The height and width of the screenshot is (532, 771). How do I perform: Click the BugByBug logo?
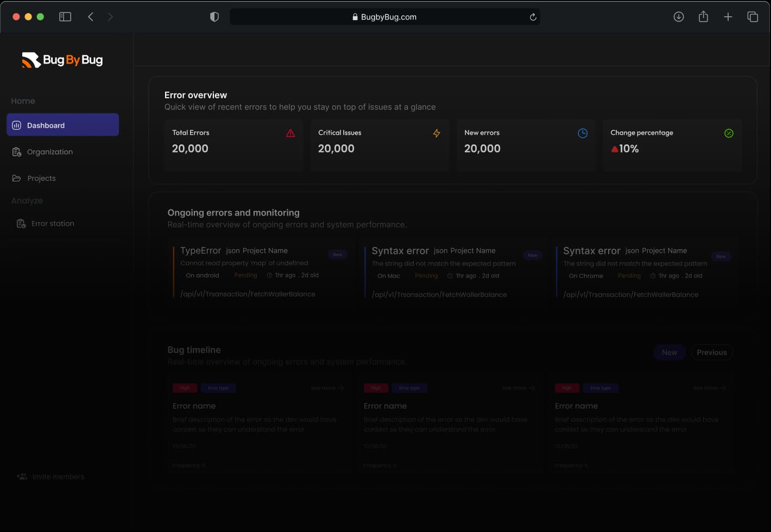pos(62,60)
